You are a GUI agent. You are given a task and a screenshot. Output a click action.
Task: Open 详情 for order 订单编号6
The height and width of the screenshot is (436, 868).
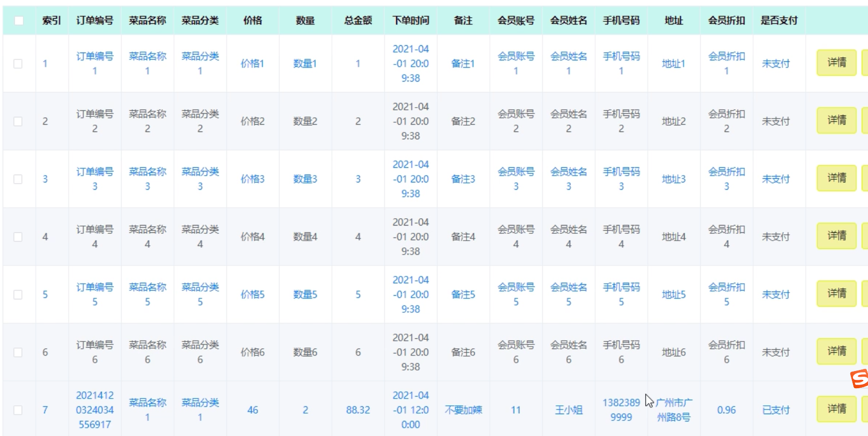(x=836, y=351)
